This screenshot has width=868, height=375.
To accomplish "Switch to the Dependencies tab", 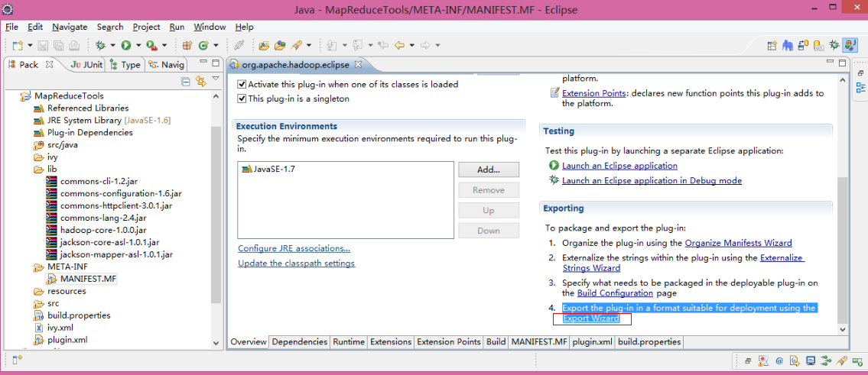I will 300,342.
